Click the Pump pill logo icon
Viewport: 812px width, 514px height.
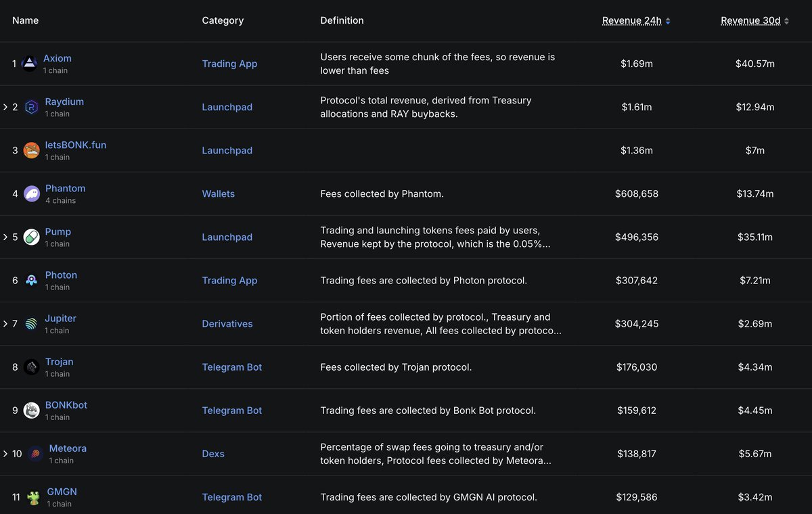point(31,237)
